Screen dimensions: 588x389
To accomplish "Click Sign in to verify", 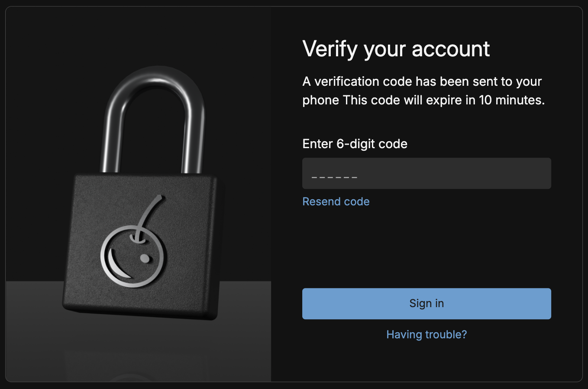I will tap(426, 303).
